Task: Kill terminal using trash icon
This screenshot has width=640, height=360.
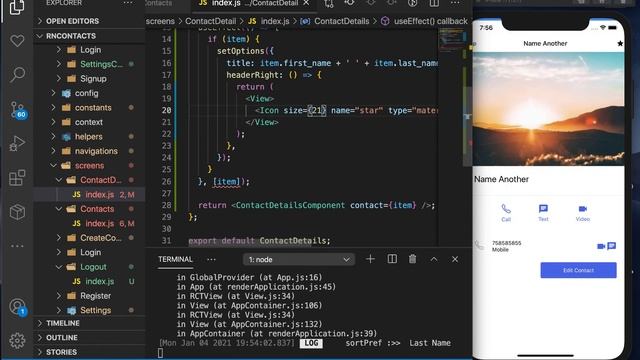Action: coord(413,259)
